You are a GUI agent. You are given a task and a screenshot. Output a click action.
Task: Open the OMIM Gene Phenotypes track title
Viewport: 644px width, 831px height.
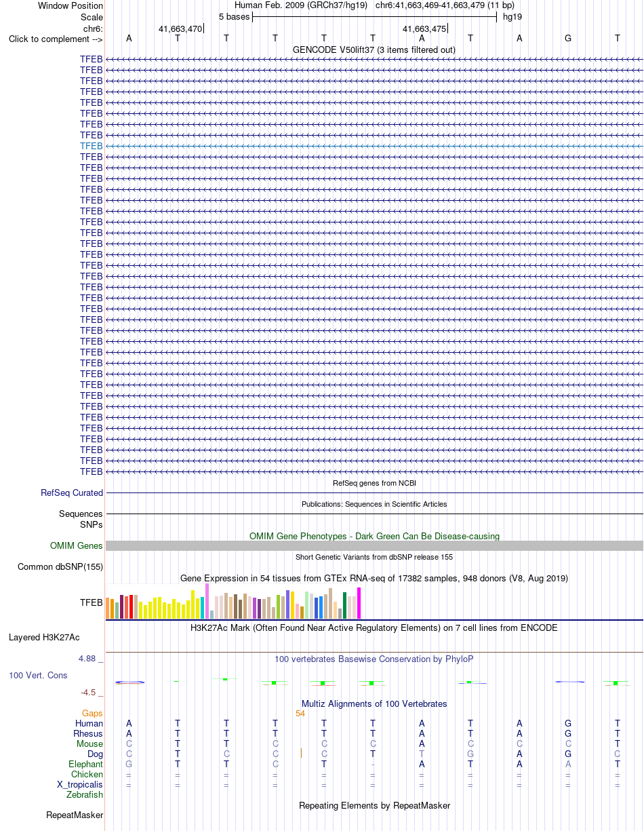374,536
